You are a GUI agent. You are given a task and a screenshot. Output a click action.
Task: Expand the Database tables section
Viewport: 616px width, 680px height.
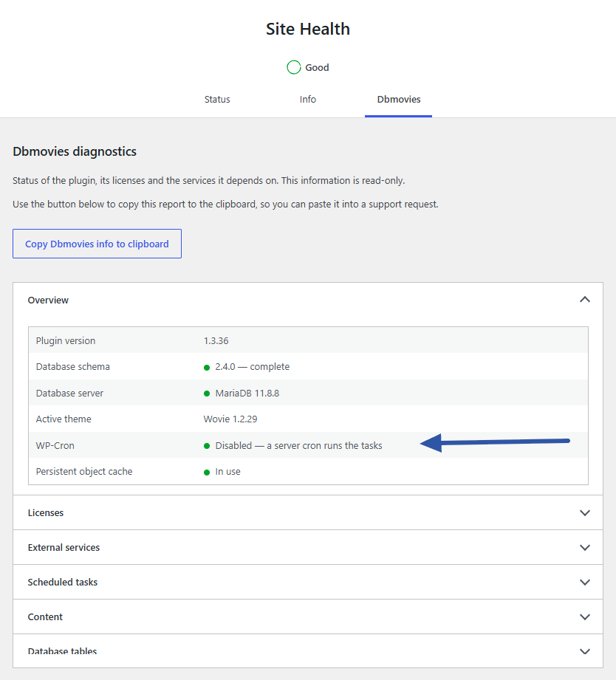[308, 651]
